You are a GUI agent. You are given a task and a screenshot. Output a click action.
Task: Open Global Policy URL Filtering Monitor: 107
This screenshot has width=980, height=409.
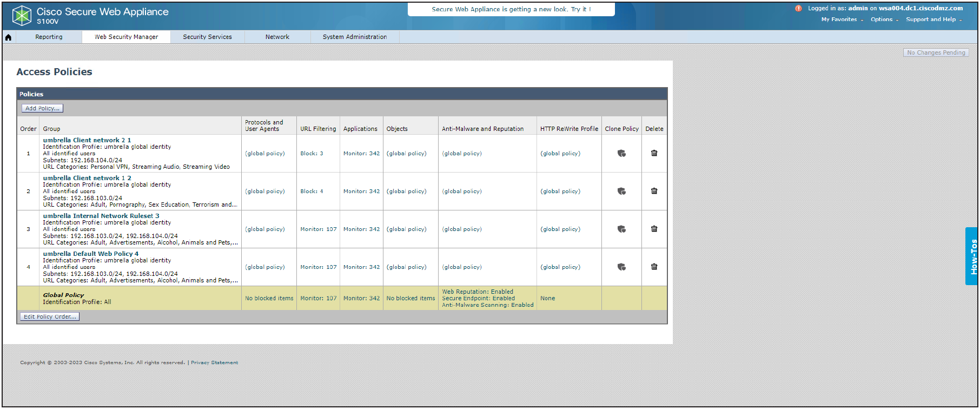click(319, 299)
